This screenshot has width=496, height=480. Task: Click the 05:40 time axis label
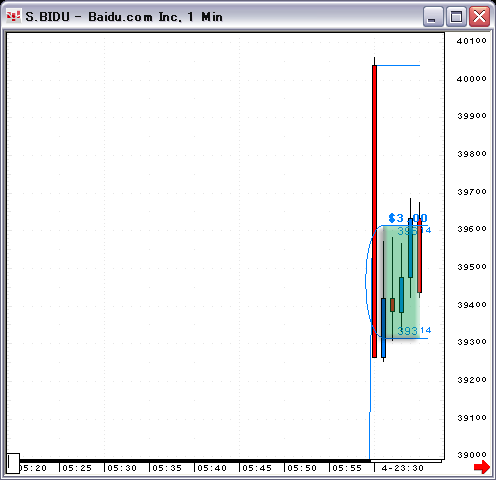[212, 468]
